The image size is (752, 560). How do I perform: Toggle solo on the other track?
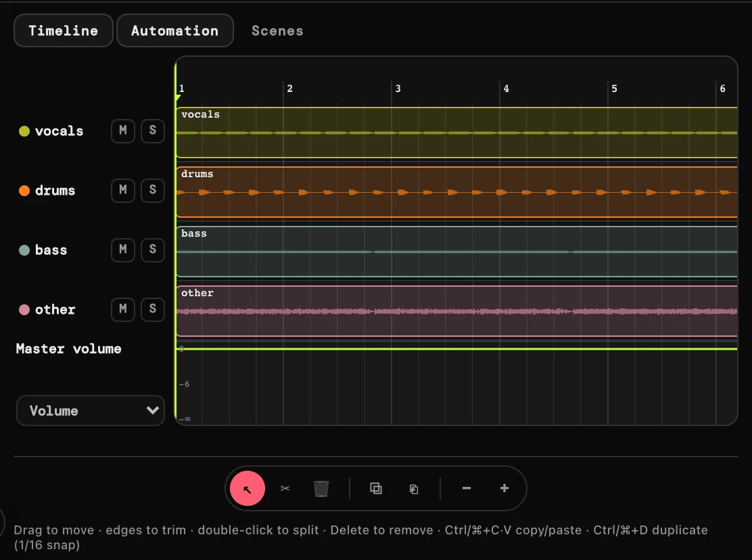pos(153,309)
